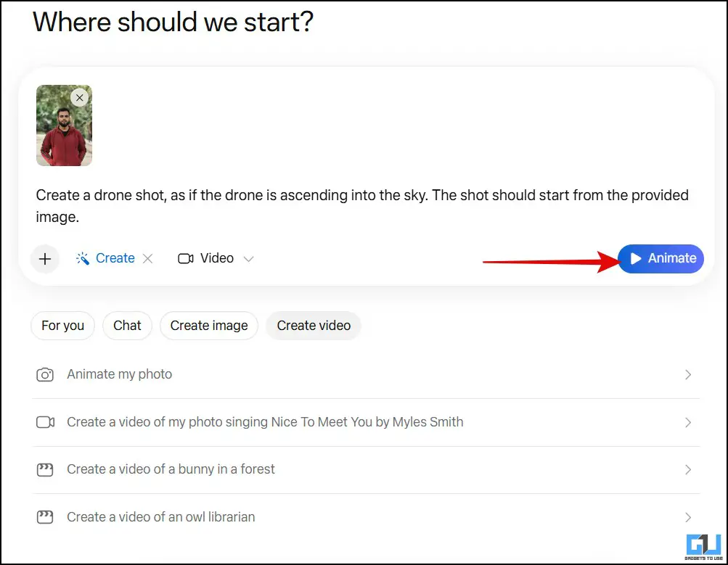This screenshot has width=728, height=565.
Task: Click camera icon beside Animate my photo
Action: tap(45, 375)
